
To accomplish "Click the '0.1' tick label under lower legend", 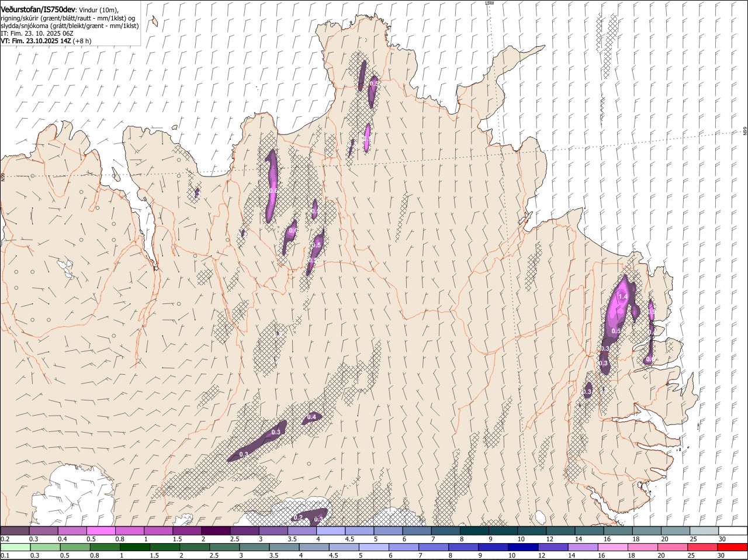I will (5, 555).
